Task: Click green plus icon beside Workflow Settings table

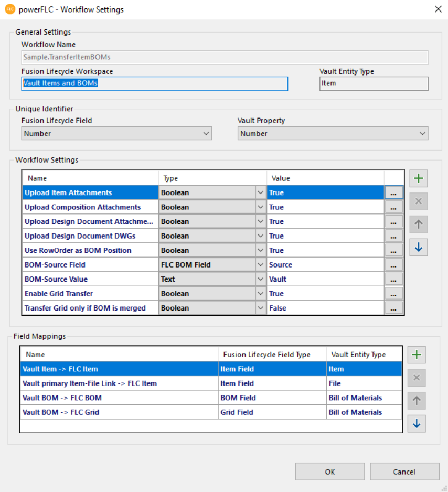Action: coord(418,178)
